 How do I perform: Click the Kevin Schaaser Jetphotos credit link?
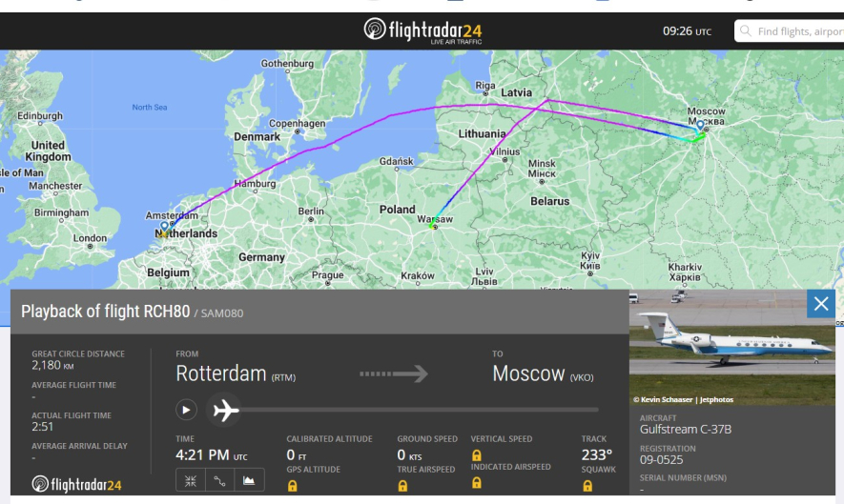click(x=683, y=399)
